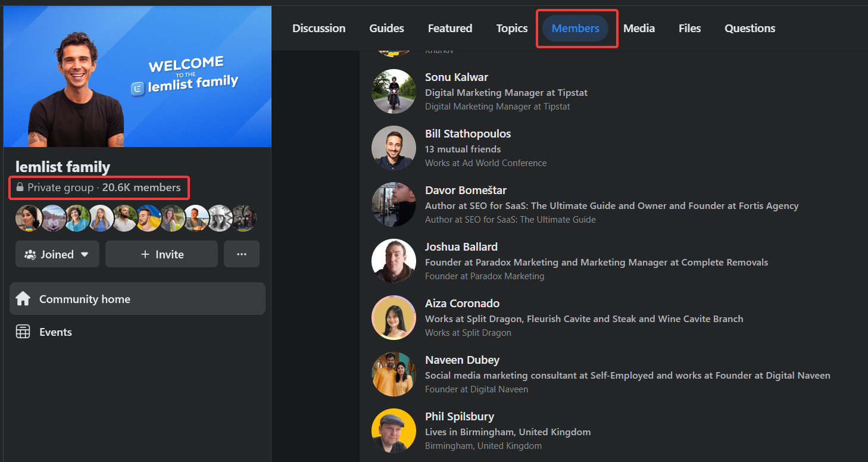This screenshot has width=868, height=462.
Task: Open the three-dots more options button
Action: tap(241, 254)
